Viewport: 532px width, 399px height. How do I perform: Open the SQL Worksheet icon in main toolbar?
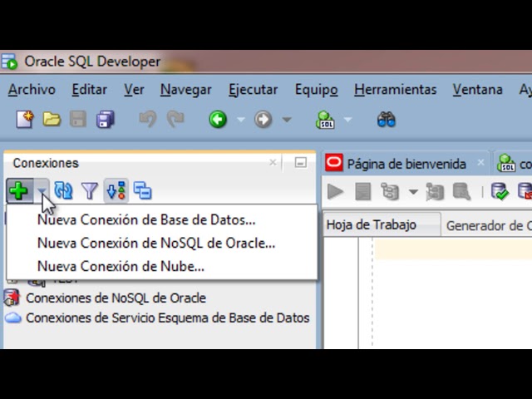325,120
